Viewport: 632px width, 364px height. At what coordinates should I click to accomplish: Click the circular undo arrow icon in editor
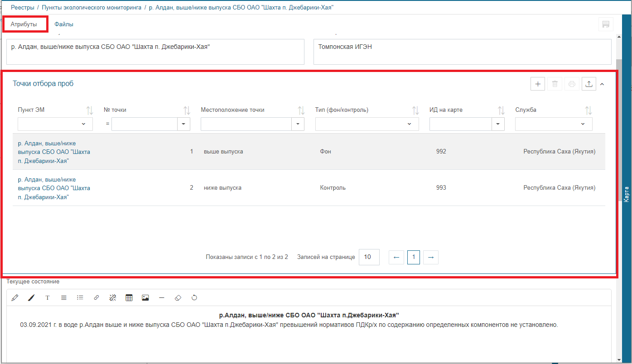click(x=194, y=298)
